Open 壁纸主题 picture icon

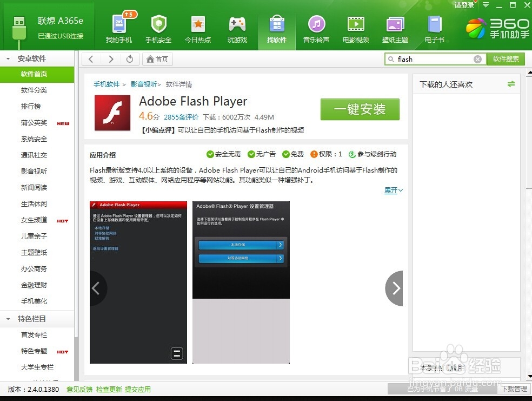395,29
